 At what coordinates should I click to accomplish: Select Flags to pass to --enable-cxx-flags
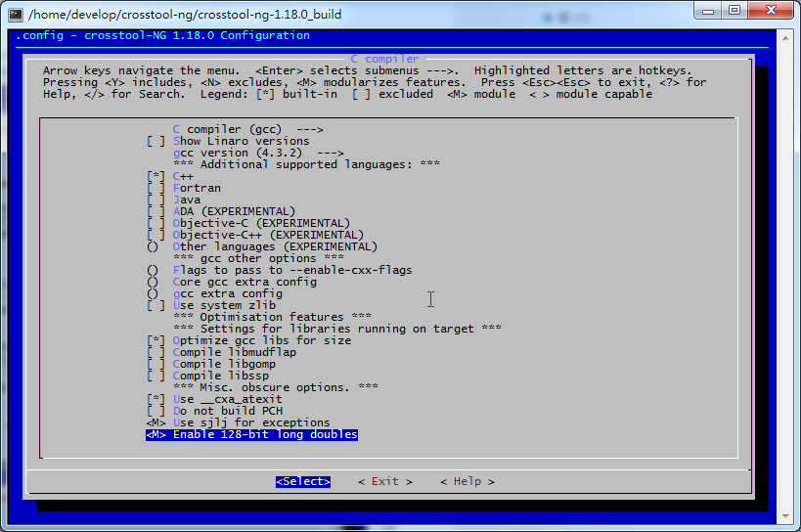[x=279, y=271]
